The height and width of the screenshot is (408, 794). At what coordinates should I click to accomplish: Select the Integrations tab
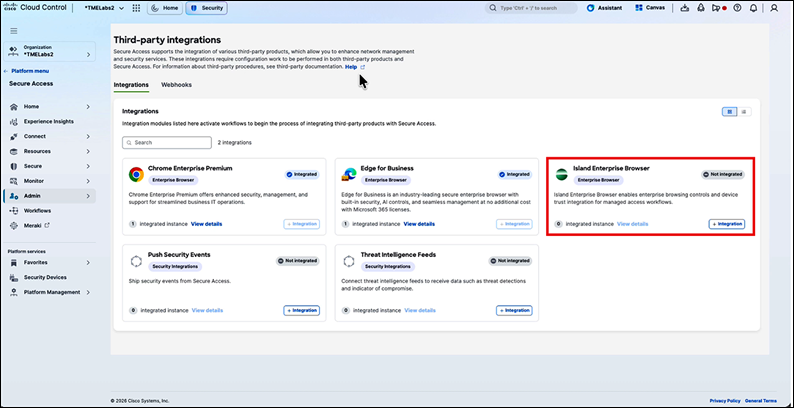[131, 85]
